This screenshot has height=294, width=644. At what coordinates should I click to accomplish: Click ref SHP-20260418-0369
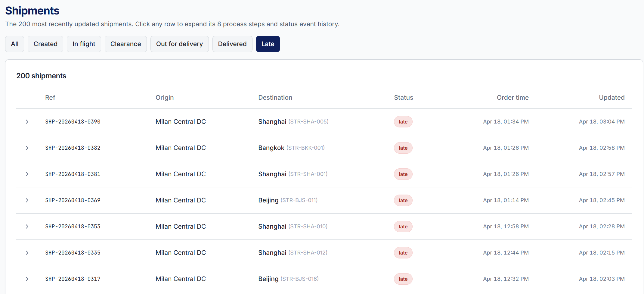pyautogui.click(x=73, y=200)
